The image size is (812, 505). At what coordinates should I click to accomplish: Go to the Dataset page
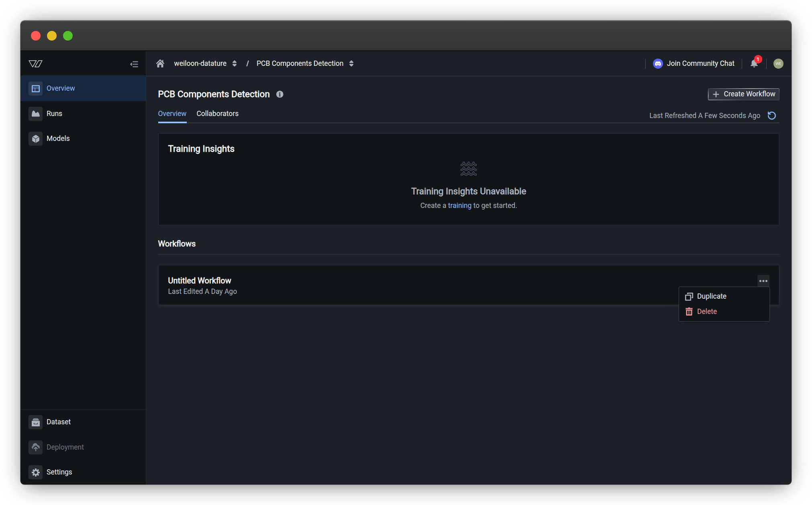coord(58,422)
